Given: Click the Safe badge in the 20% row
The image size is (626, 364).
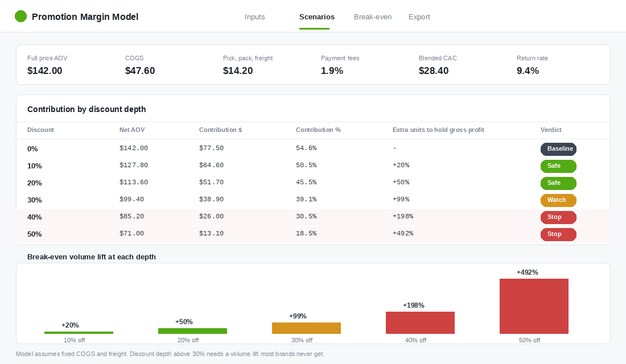Looking at the screenshot, I should tap(558, 183).
